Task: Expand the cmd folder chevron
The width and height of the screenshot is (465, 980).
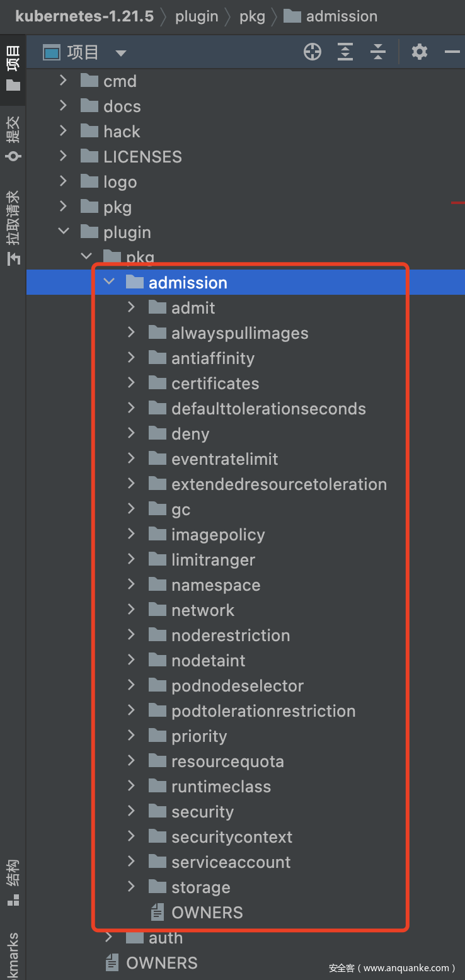Action: (x=63, y=81)
